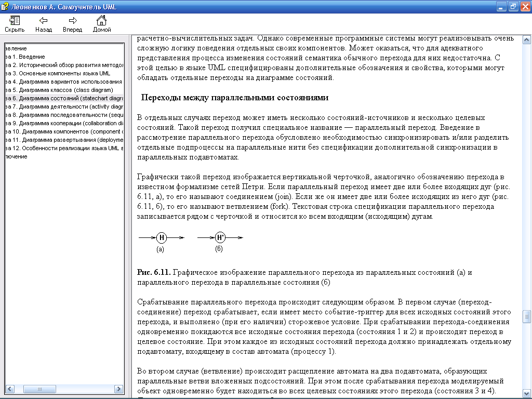Click the diagram circle labeled H'
This screenshot has width=532, height=399.
click(220, 237)
